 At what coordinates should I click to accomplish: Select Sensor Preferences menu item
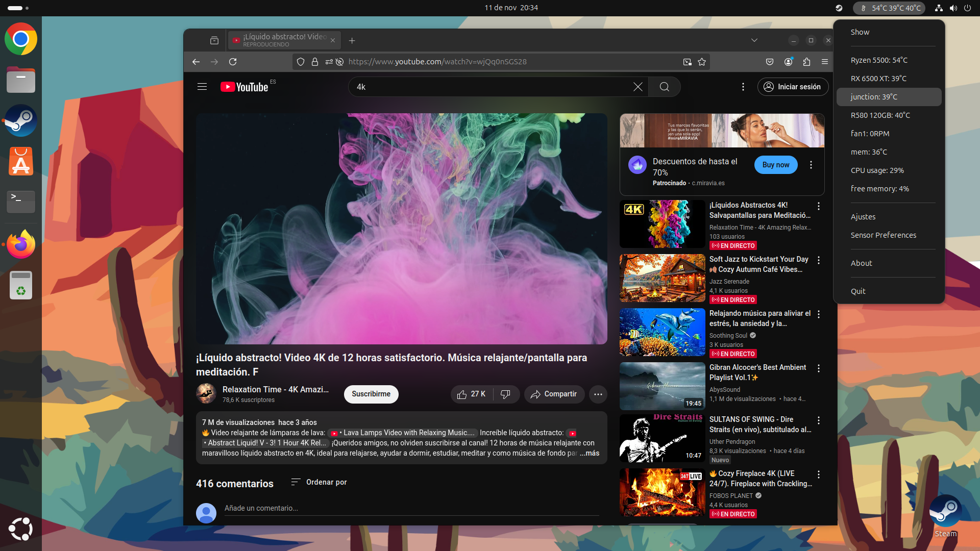[883, 235]
